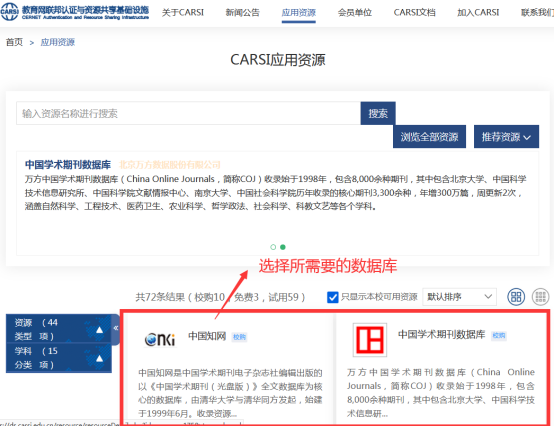The height and width of the screenshot is (427, 554).
Task: Click 北京万方数据股份有限公司 provider name
Action: click(170, 165)
